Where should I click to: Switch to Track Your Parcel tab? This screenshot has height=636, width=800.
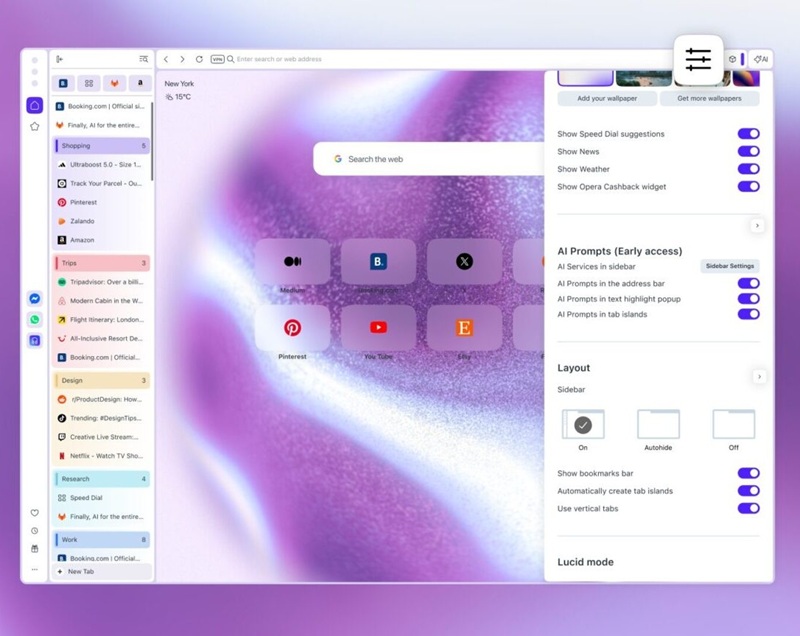coord(101,184)
